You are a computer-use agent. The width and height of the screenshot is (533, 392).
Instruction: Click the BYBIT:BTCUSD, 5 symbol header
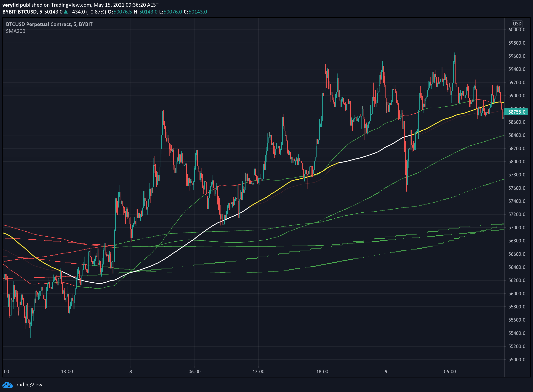(22, 12)
